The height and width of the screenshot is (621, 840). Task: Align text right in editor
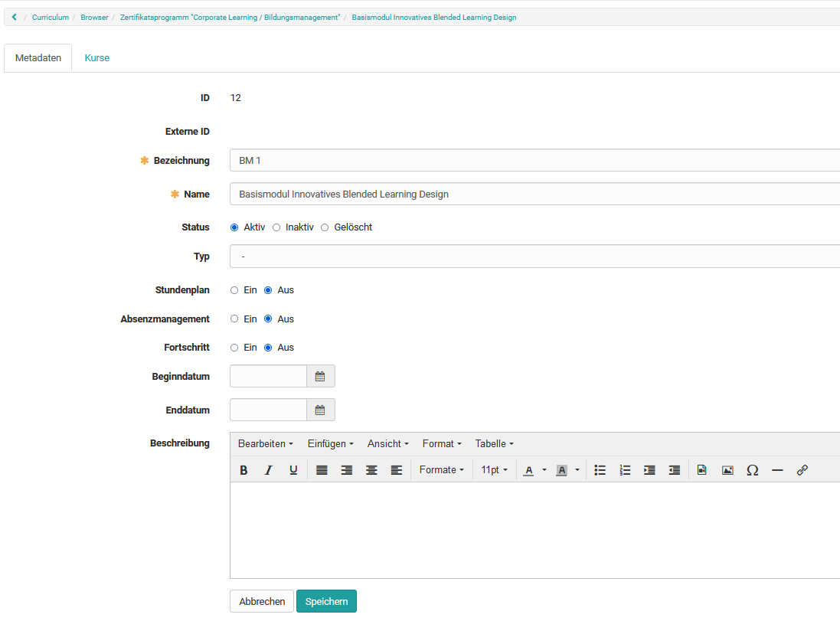coord(347,470)
